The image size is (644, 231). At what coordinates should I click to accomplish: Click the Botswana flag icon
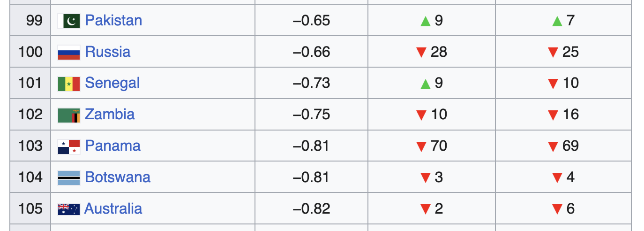(x=69, y=178)
